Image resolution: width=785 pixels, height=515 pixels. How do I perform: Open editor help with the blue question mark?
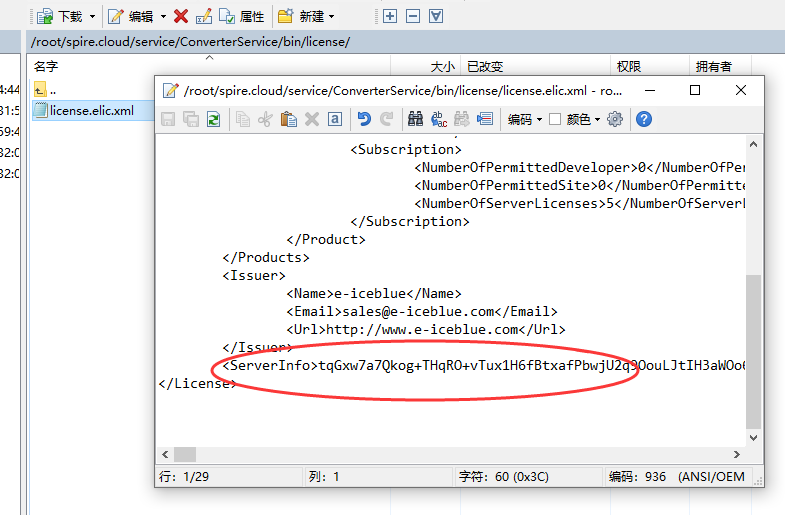pyautogui.click(x=644, y=119)
